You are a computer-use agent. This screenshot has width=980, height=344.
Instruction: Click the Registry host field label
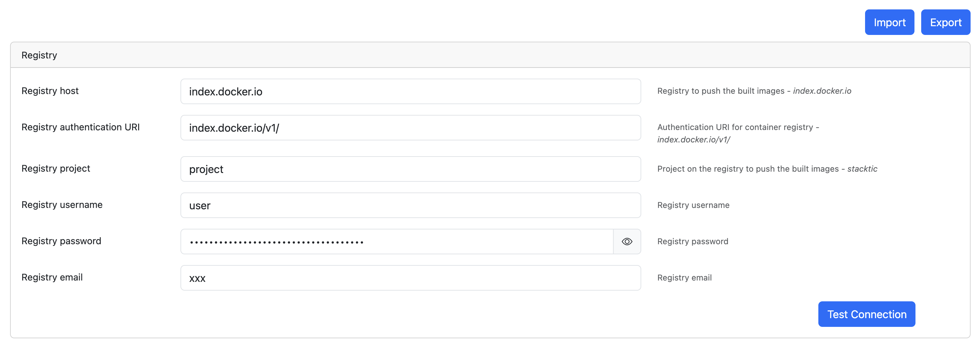point(50,91)
